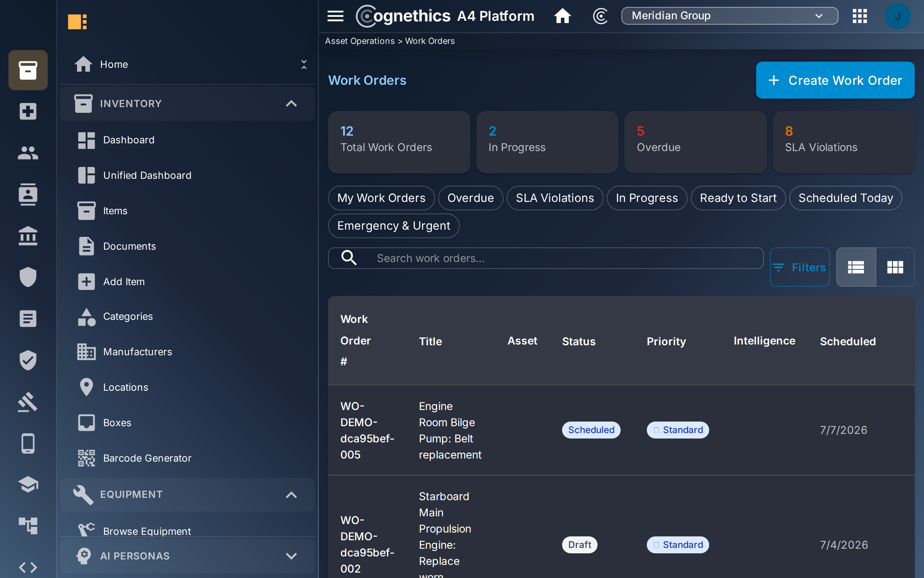Click the graduation cap rail icon
The height and width of the screenshot is (578, 924).
pyautogui.click(x=28, y=484)
